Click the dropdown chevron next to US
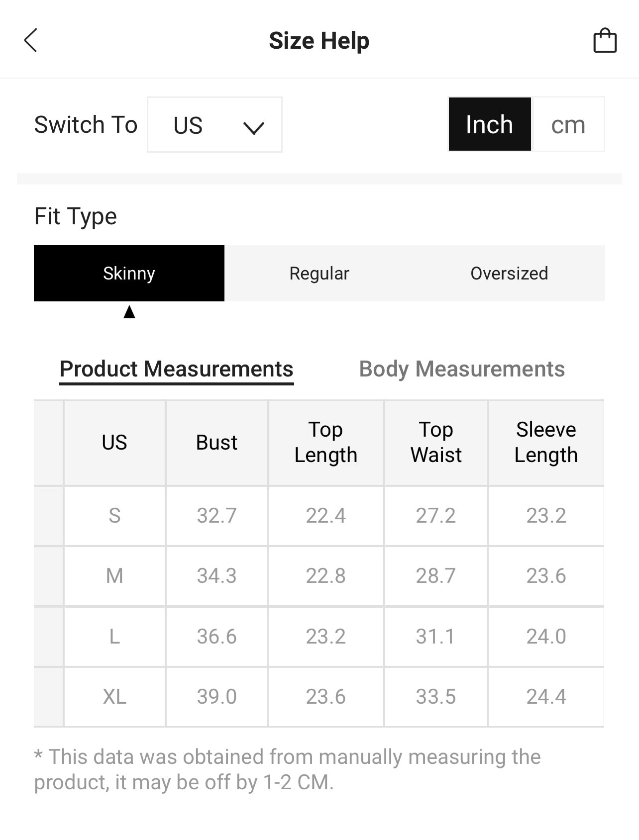Screen dimensions: 639x840 click(x=253, y=128)
